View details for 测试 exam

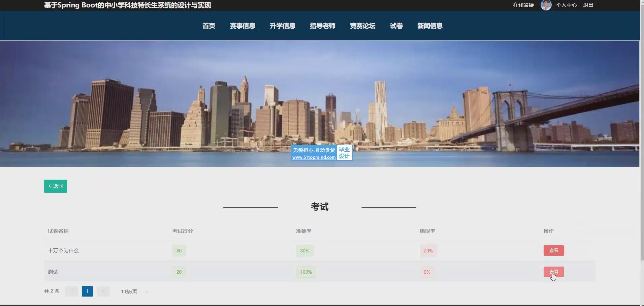coord(554,272)
